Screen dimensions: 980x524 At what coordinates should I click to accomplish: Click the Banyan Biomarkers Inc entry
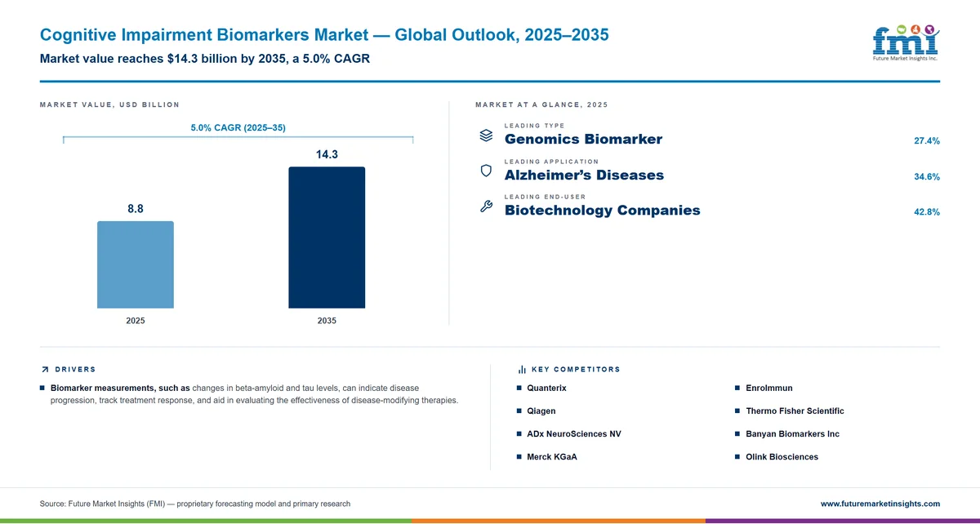coord(792,434)
